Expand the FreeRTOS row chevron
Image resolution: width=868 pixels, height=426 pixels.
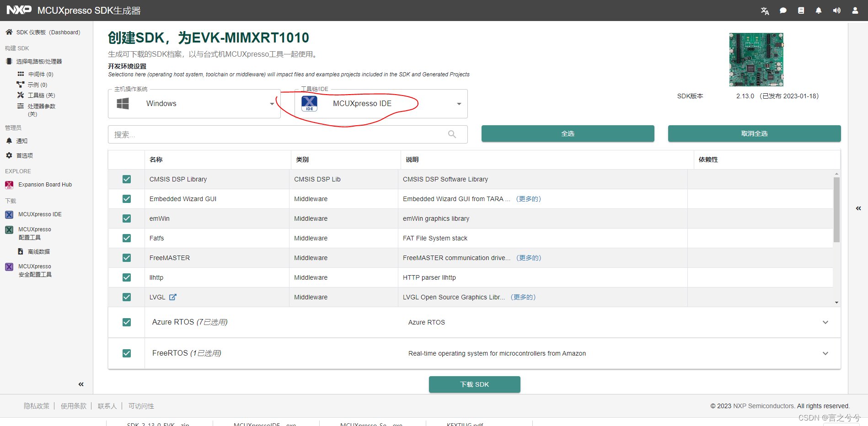tap(825, 353)
